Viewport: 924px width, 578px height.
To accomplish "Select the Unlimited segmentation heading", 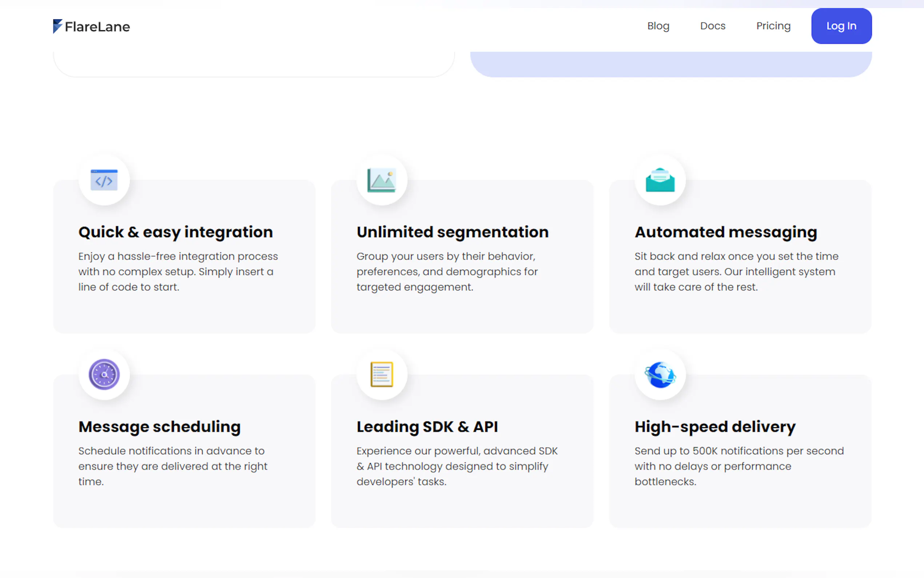I will pos(452,232).
